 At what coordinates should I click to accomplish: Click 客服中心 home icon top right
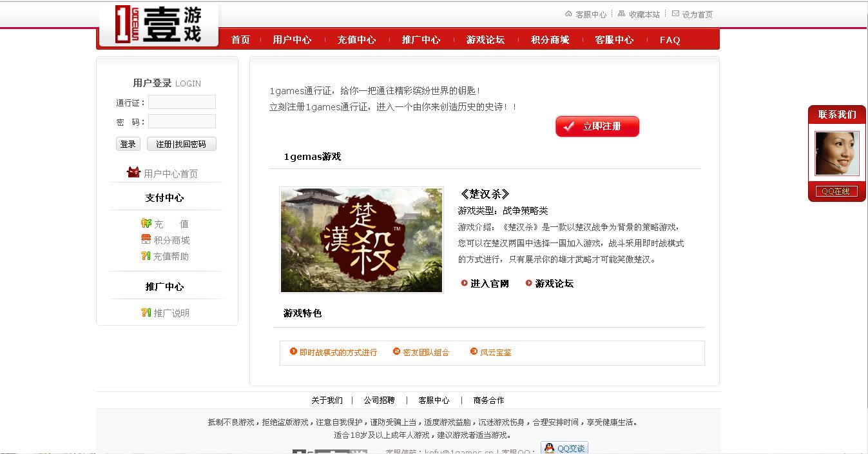pos(569,13)
